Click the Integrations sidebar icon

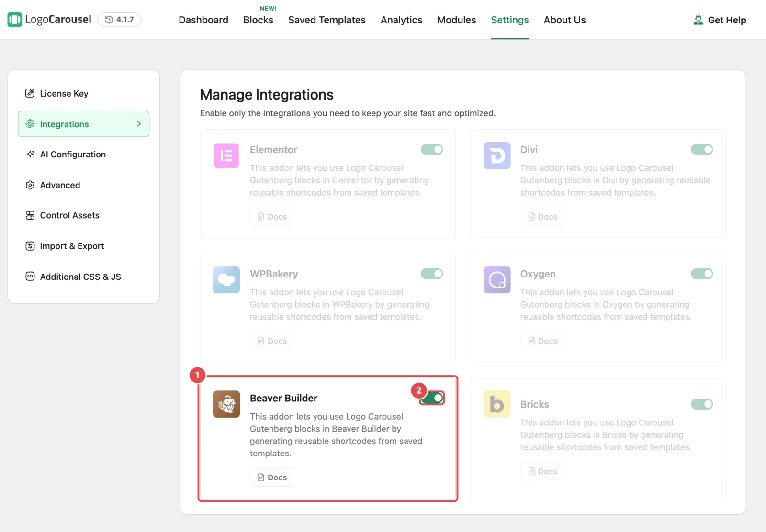point(30,124)
